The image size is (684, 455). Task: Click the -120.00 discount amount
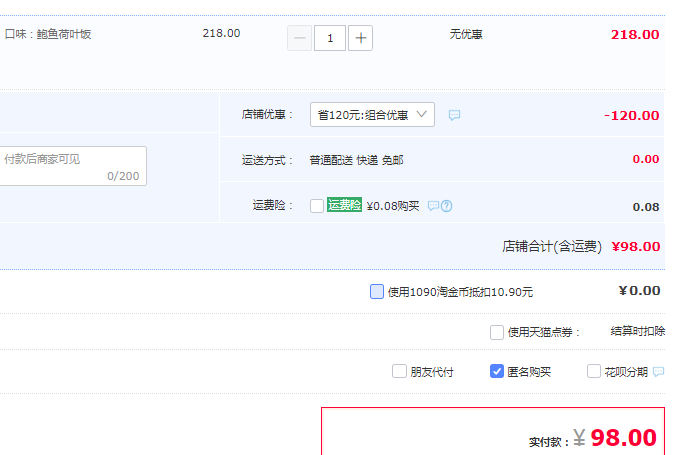pyautogui.click(x=631, y=116)
